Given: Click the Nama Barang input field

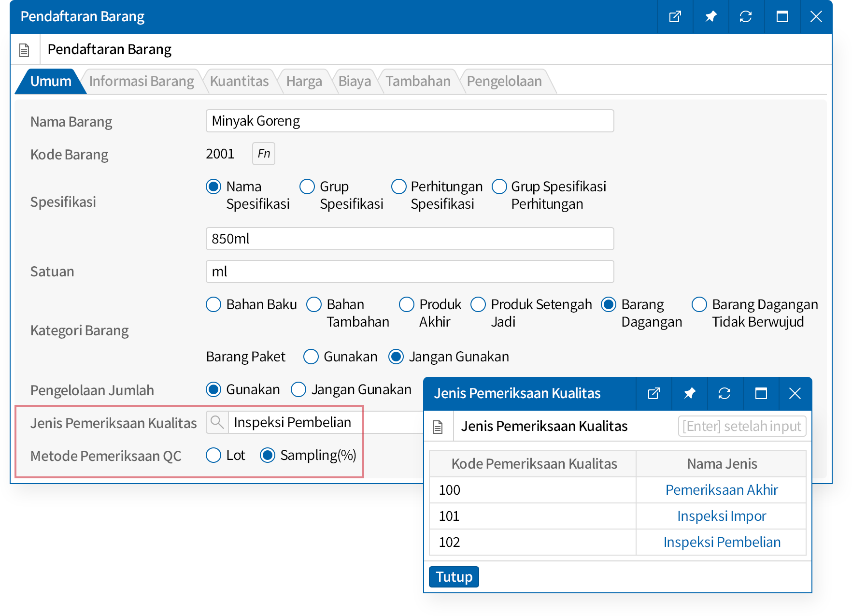Looking at the screenshot, I should coord(410,121).
